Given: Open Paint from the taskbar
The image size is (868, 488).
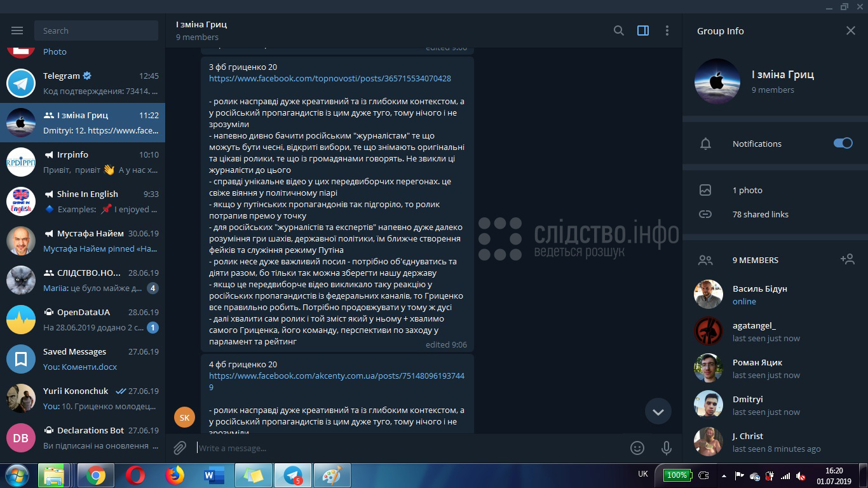Looking at the screenshot, I should [332, 475].
